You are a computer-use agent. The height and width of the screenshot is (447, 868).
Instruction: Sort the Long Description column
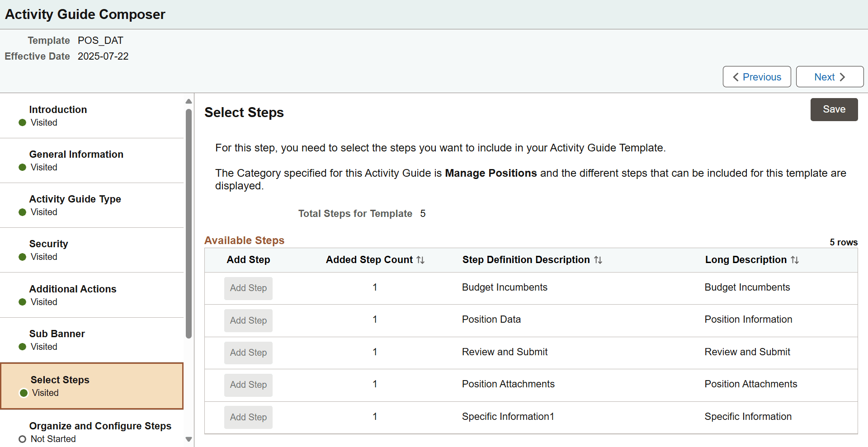[796, 260]
